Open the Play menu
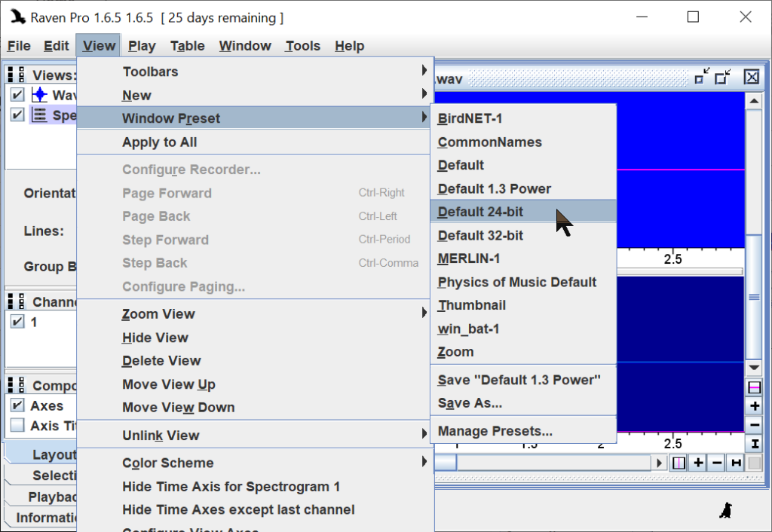 (x=142, y=46)
